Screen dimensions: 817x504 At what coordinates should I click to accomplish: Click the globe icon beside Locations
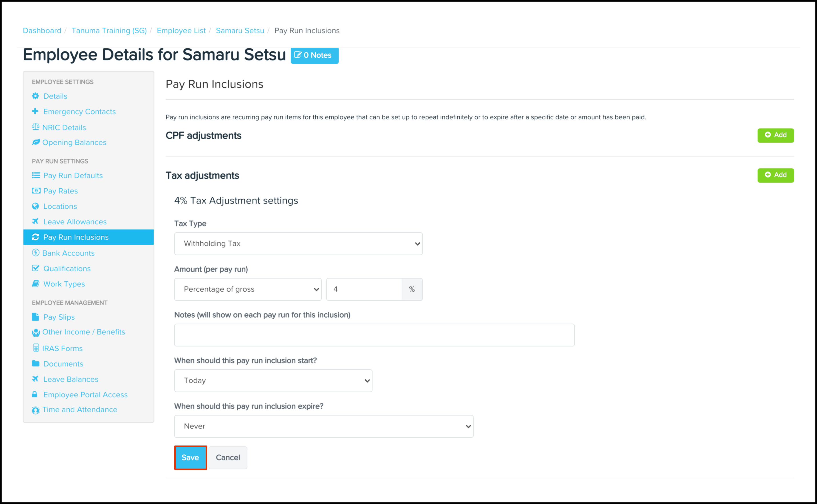point(35,206)
